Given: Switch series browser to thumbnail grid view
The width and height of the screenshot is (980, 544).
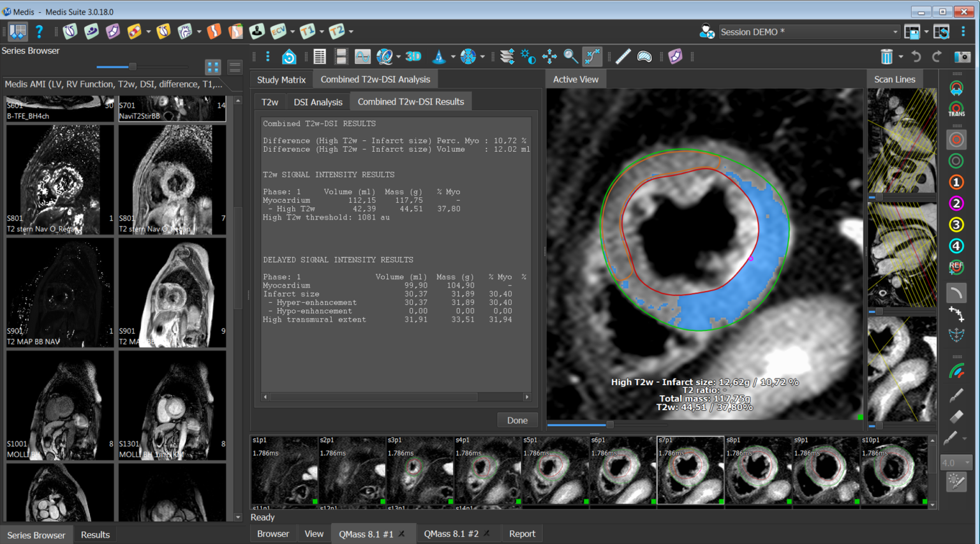Looking at the screenshot, I should 213,67.
